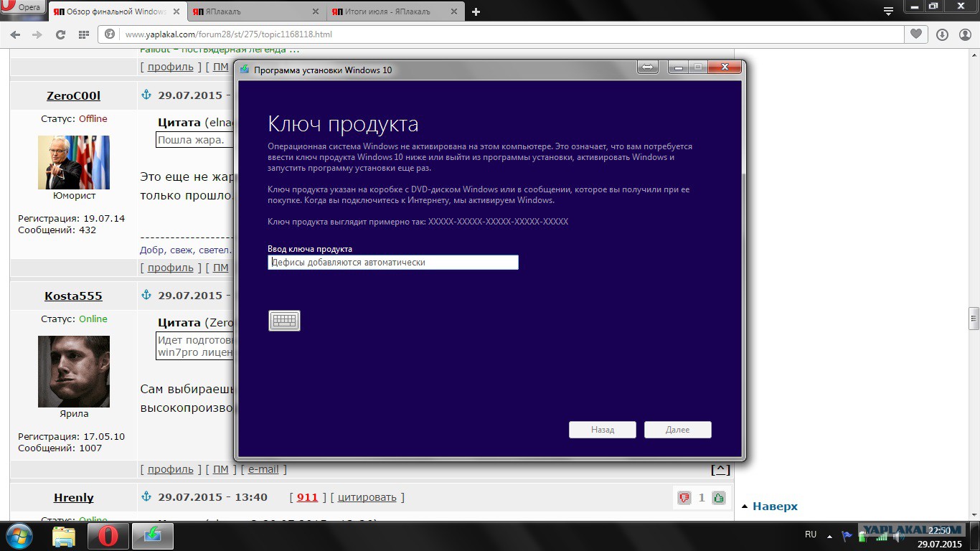Image resolution: width=980 pixels, height=551 pixels.
Task: Click ZeroC00l's avatar image
Action: (x=74, y=162)
